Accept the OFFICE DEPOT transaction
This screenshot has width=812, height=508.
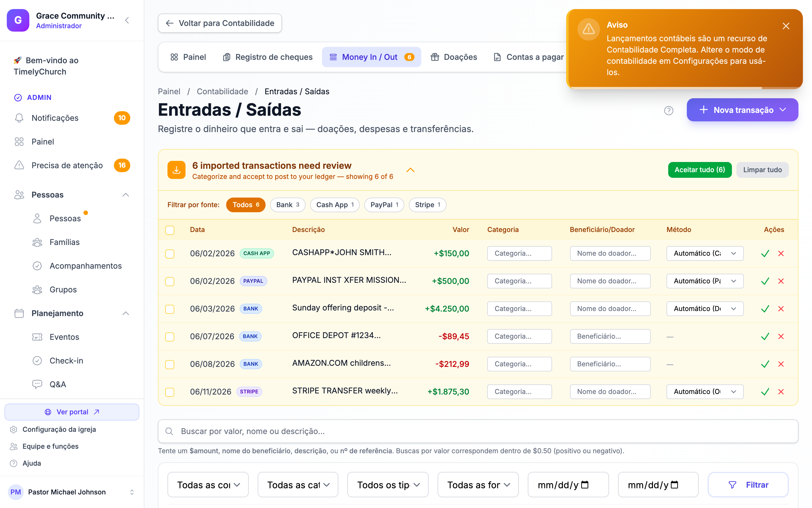tap(765, 337)
